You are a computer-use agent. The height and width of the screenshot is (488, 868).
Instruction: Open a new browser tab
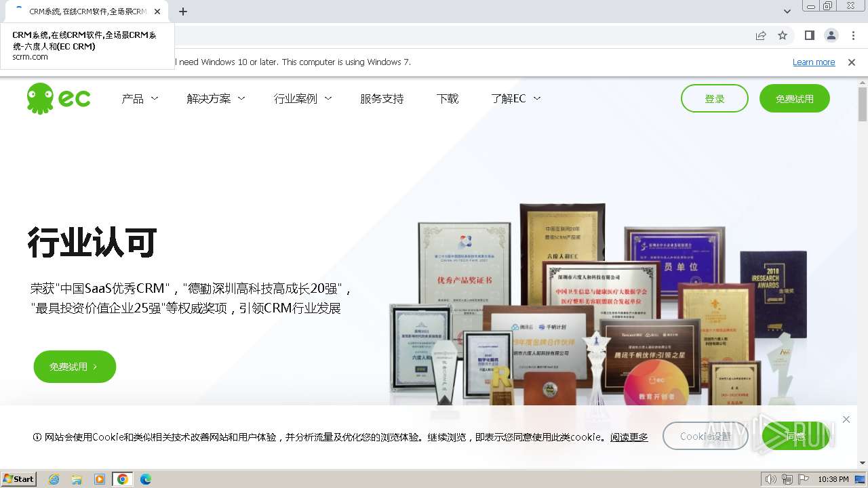[x=183, y=12]
